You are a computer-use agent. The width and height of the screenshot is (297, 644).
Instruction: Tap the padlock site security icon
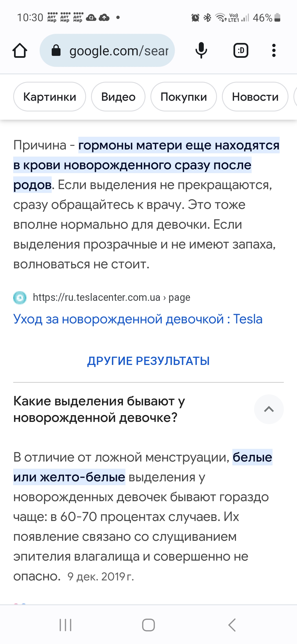[56, 50]
